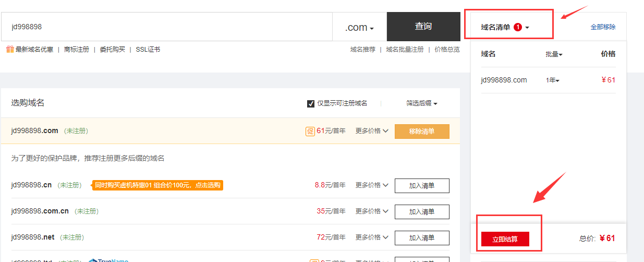This screenshot has height=262, width=644.
Task: Click the orange 促 promotion badge
Action: point(310,131)
